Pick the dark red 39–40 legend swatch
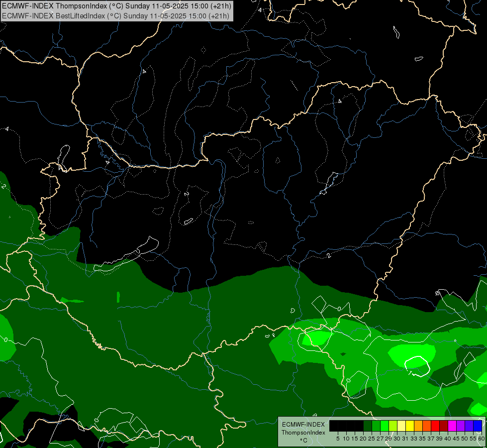The height and width of the screenshot is (448, 487). coord(444,426)
